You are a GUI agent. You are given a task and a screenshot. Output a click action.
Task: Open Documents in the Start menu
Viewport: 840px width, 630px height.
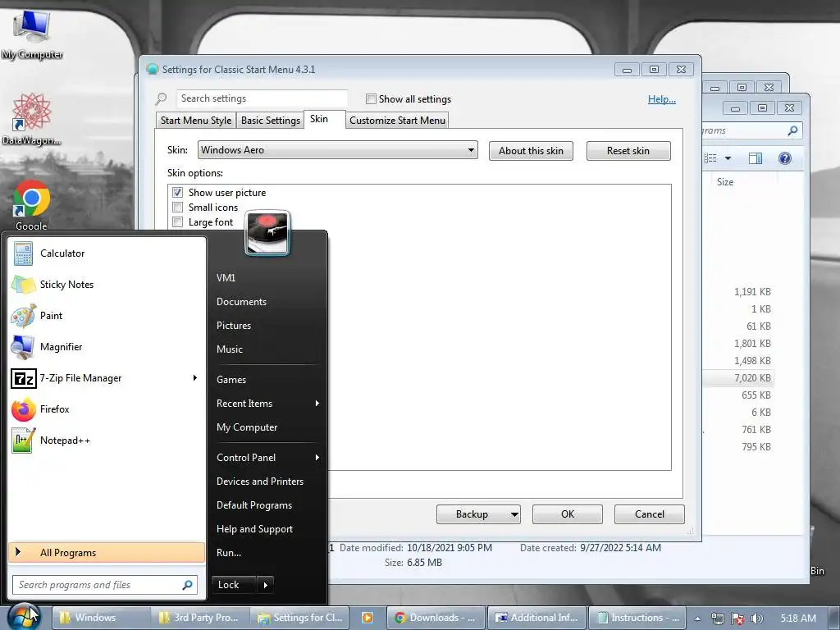pos(241,302)
